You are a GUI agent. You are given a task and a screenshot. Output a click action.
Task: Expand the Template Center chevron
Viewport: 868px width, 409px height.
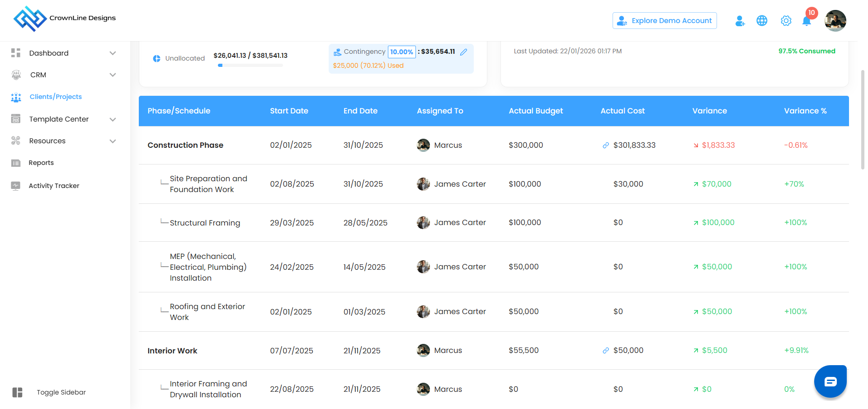[x=113, y=119]
